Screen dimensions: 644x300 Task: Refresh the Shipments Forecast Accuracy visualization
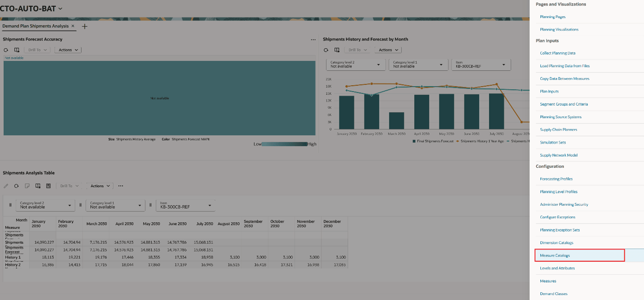pos(5,50)
